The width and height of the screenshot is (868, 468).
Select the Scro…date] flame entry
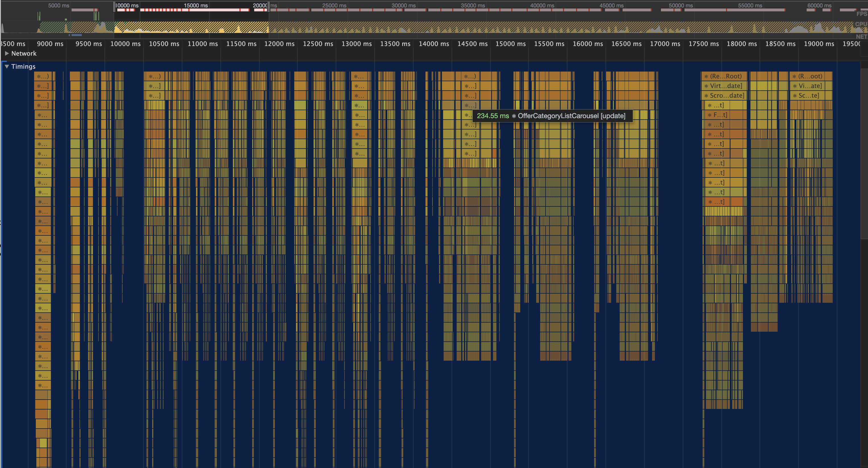(x=724, y=95)
